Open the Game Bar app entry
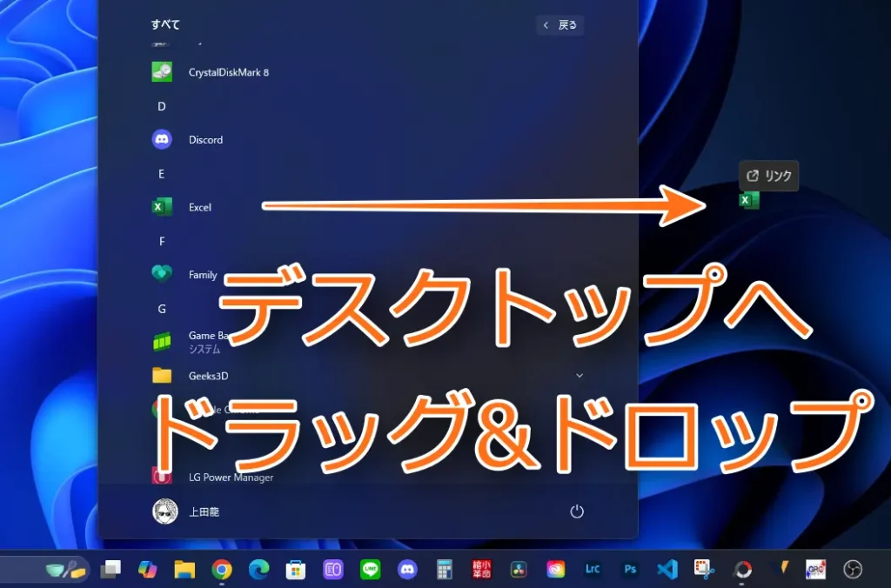This screenshot has height=588, width=891. (x=191, y=342)
